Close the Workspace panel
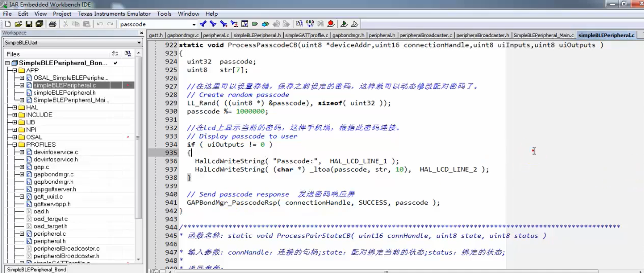644x273 pixels. click(142, 33)
